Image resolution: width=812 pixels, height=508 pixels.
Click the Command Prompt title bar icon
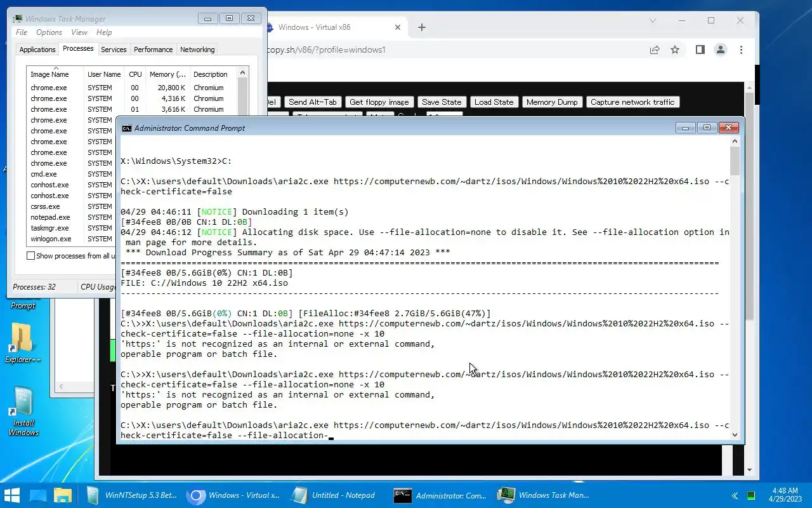coord(126,128)
